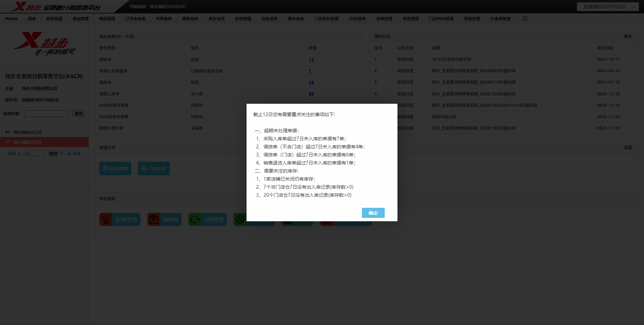This screenshot has width=644, height=325.
Task: Open the 商品管理 menu
Action: (107, 19)
